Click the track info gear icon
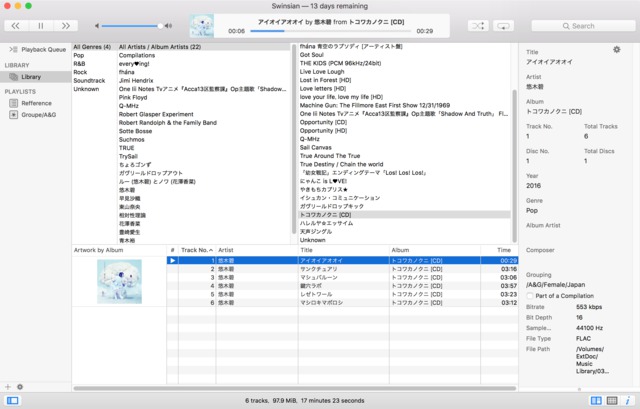 click(616, 49)
